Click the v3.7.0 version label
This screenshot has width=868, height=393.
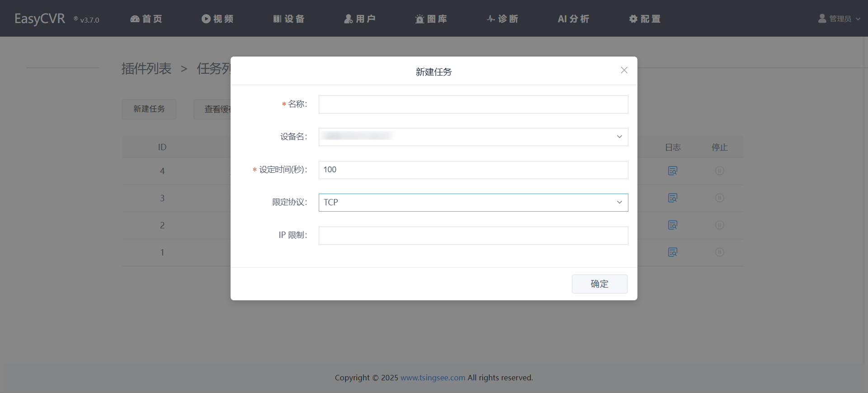(x=90, y=20)
